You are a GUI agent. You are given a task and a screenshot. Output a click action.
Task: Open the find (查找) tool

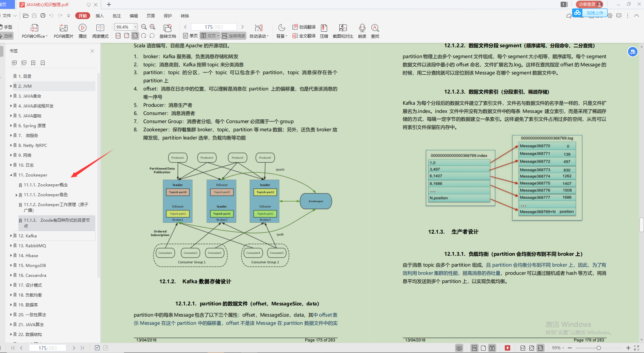coord(375,31)
